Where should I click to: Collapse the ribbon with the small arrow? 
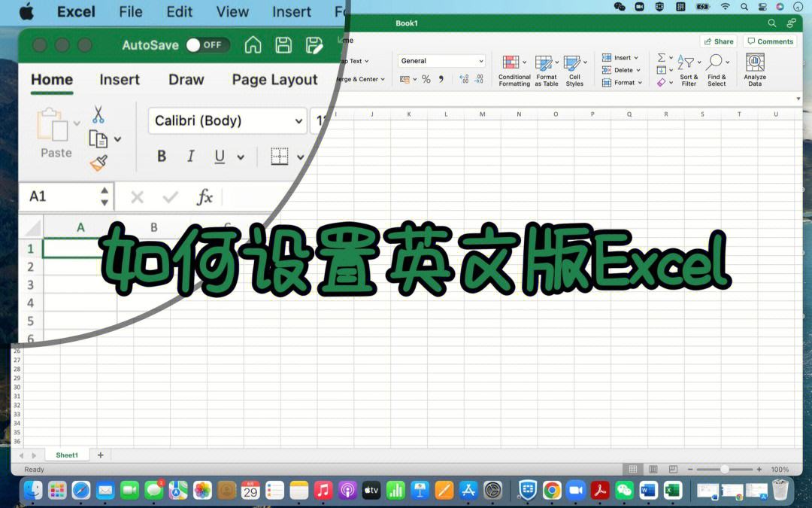point(798,99)
